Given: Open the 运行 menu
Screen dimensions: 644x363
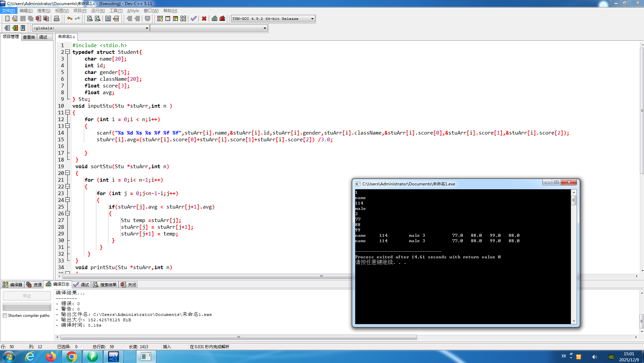Looking at the screenshot, I should click(98, 11).
